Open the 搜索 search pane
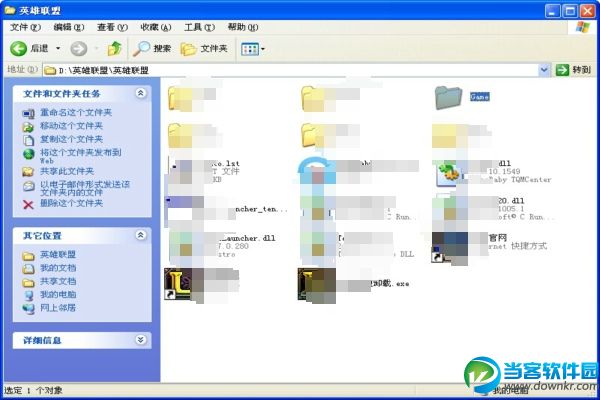The image size is (600, 400). tap(152, 49)
